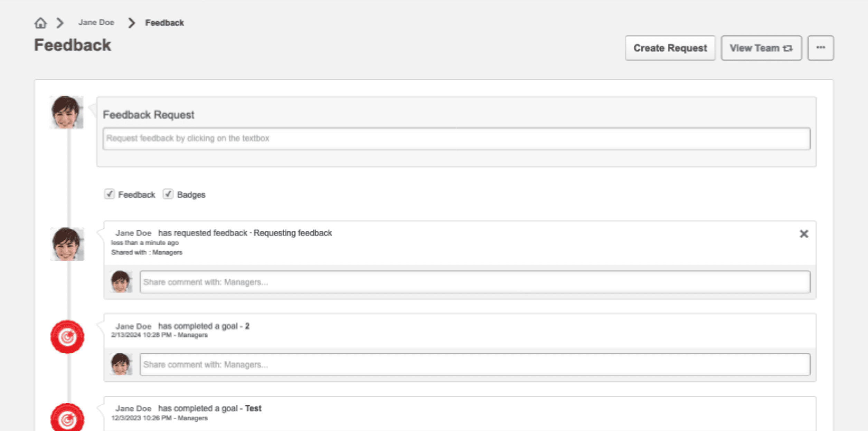Click the Create Request button

click(x=670, y=48)
